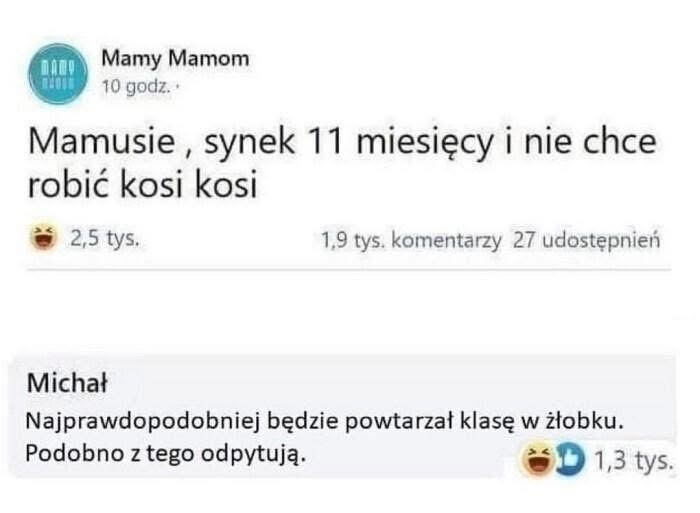Image resolution: width=700 pixels, height=513 pixels.
Task: Open the "1,9 tys. komentarzy" comments link
Action: click(411, 240)
